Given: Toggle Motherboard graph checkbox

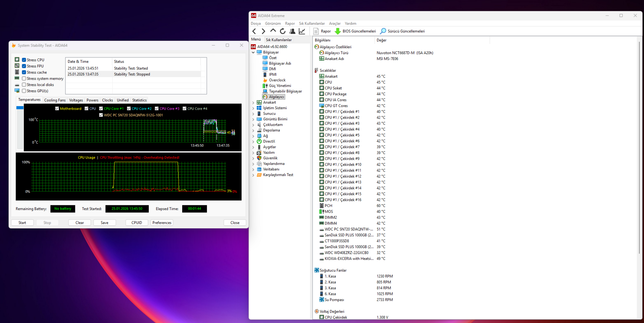Looking at the screenshot, I should click(x=57, y=108).
